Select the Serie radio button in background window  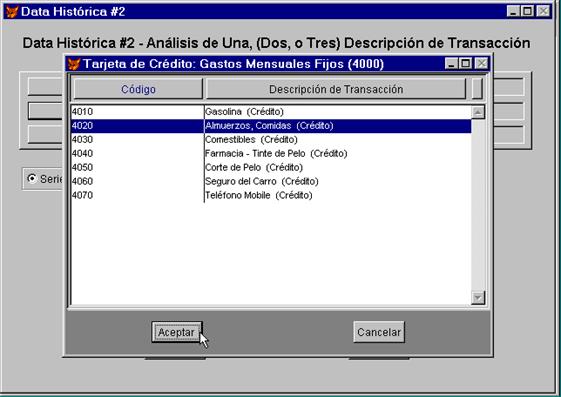click(32, 178)
